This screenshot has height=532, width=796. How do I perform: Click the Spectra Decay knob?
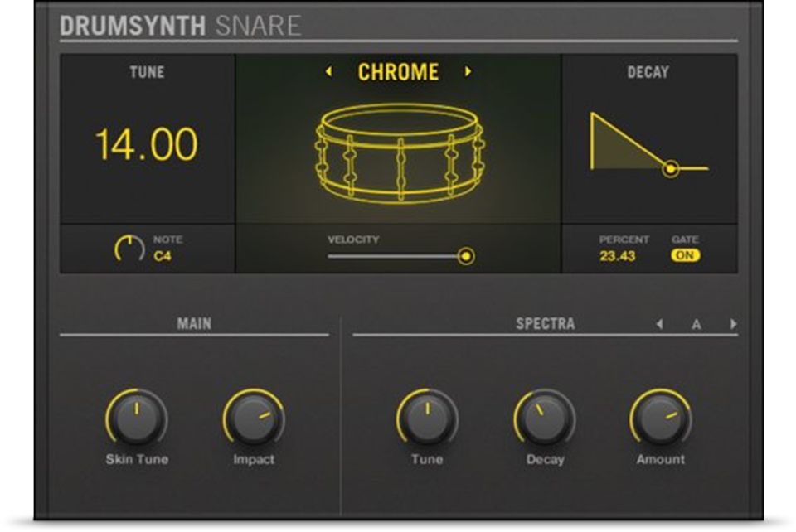point(544,418)
